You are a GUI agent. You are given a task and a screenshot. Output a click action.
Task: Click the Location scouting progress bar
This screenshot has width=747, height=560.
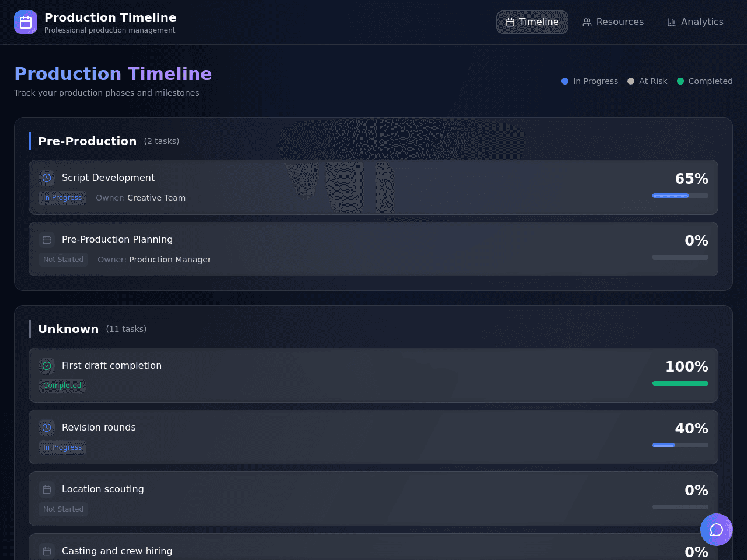coord(680,507)
